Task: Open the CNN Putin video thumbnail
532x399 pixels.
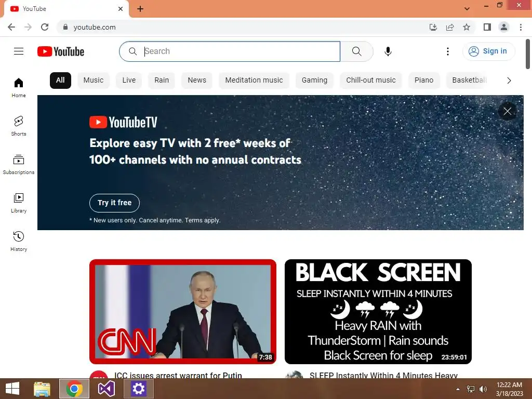Action: pyautogui.click(x=183, y=312)
